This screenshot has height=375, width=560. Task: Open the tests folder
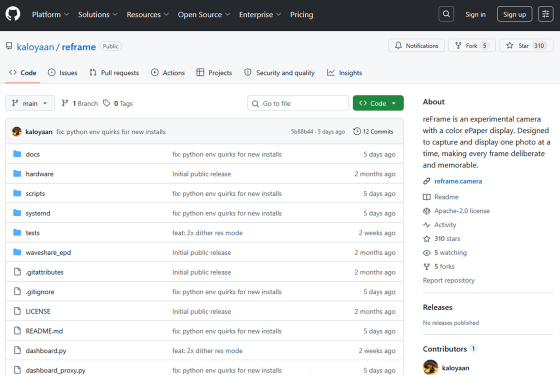coord(32,233)
